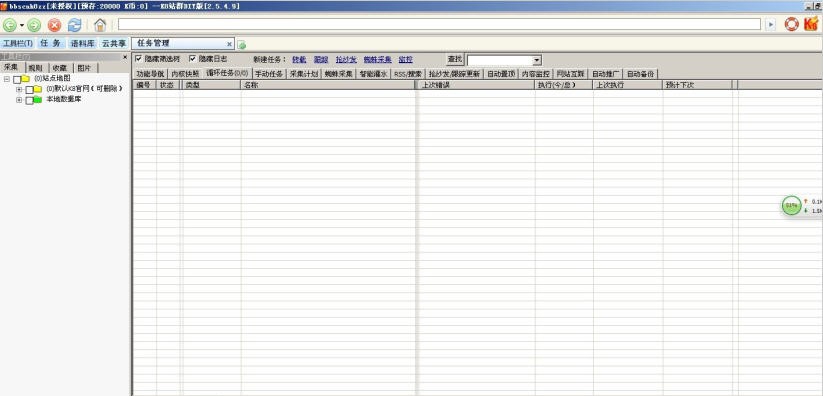
Task: Toggle the 隐藏筛选列 checkbox
Action: click(139, 58)
